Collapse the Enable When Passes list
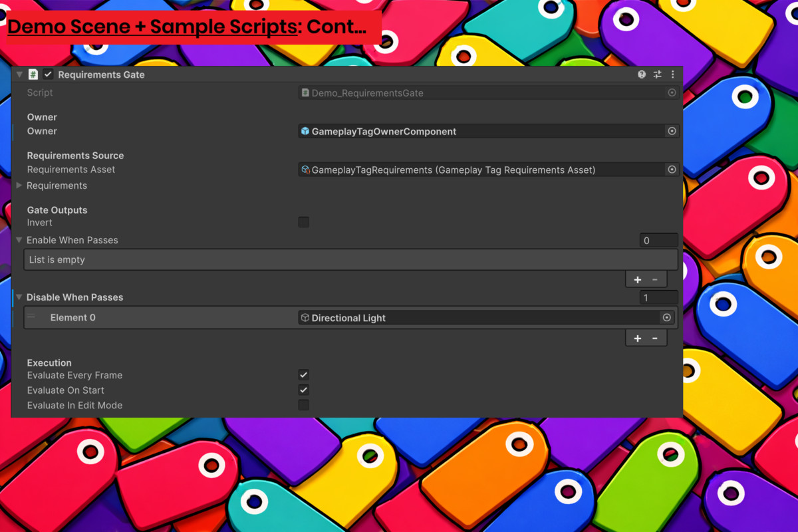This screenshot has height=532, width=798. click(x=19, y=240)
